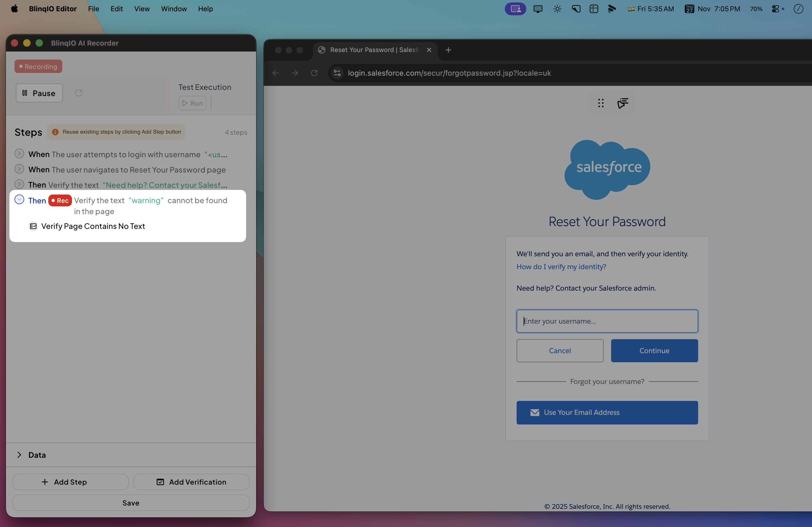Image resolution: width=812 pixels, height=527 pixels.
Task: Collapse the warning verification step
Action: click(x=19, y=200)
